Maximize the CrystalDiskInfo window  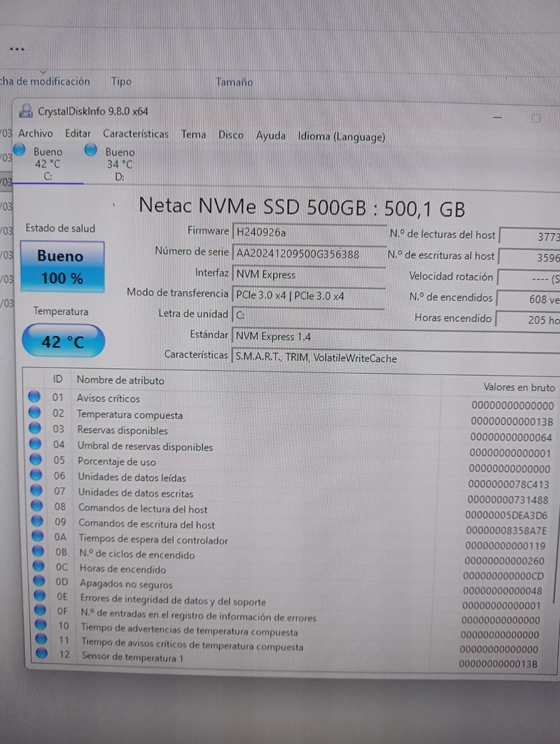tap(535, 118)
